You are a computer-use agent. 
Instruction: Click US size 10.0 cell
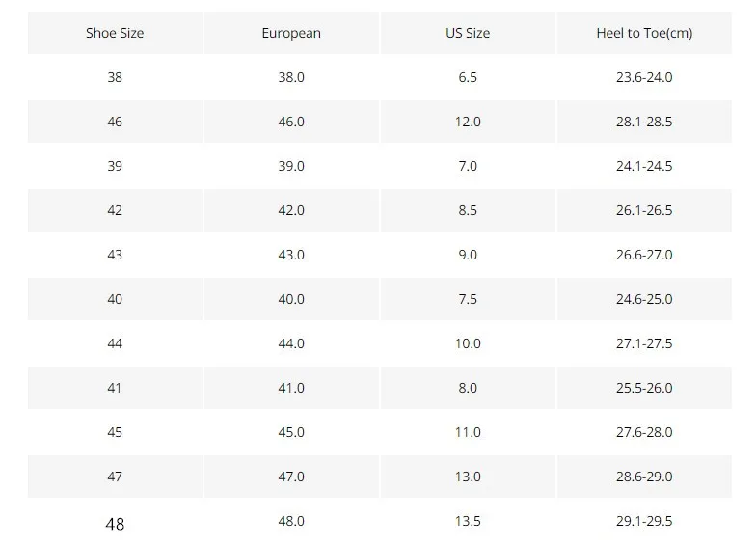coord(468,343)
